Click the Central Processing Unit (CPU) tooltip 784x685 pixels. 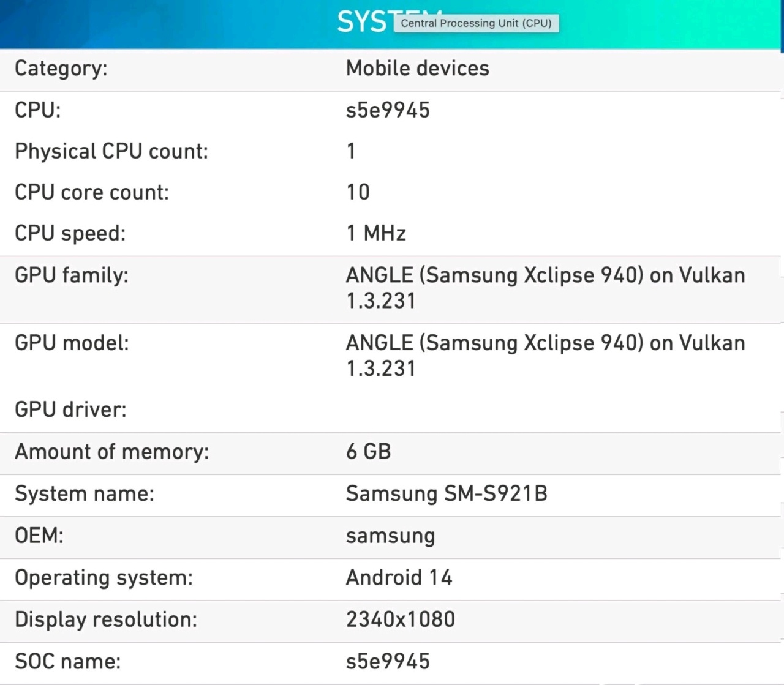point(477,23)
